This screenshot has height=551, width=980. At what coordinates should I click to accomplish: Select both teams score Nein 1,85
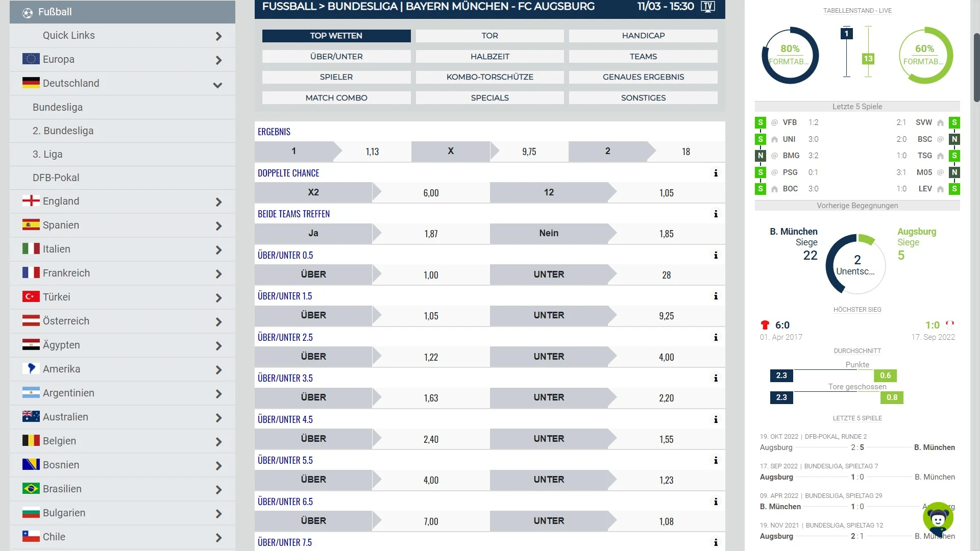[x=607, y=234]
